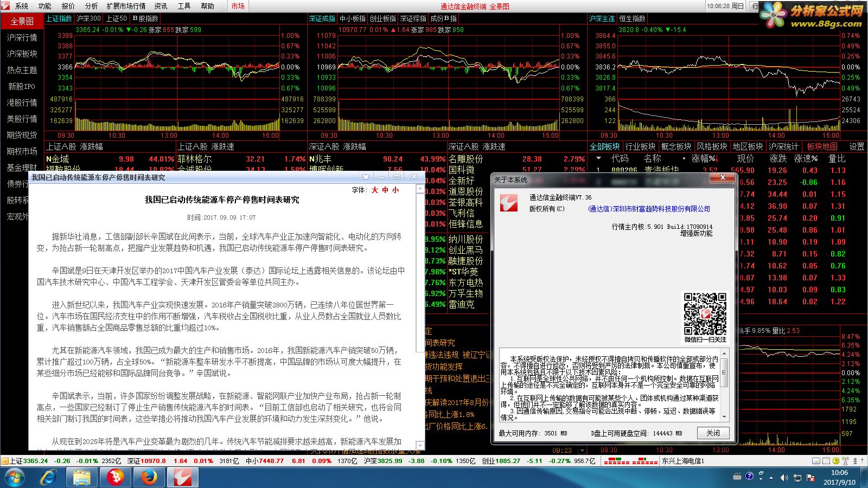Click the TDX logo icon in menu bar
The height and width of the screenshot is (488, 868).
pyautogui.click(x=6, y=6)
